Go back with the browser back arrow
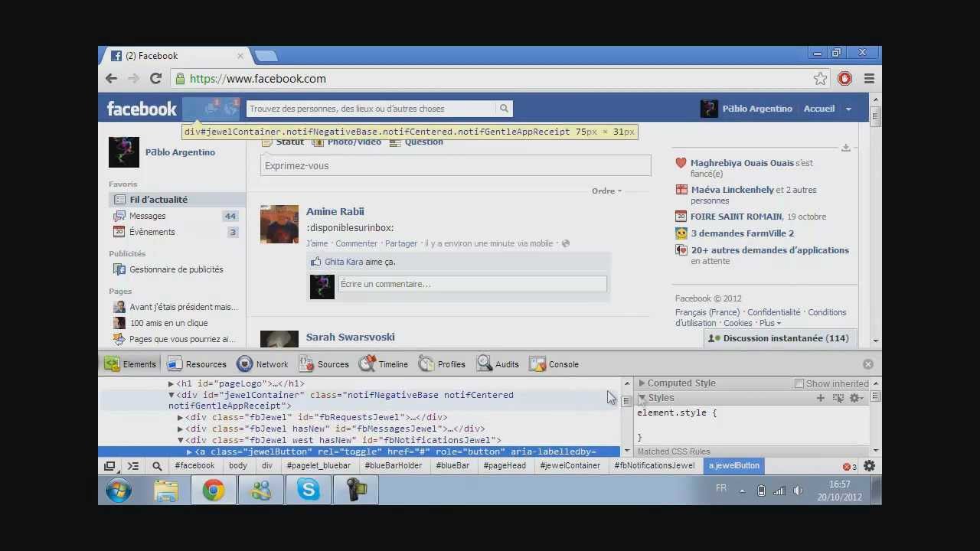 coord(112,79)
